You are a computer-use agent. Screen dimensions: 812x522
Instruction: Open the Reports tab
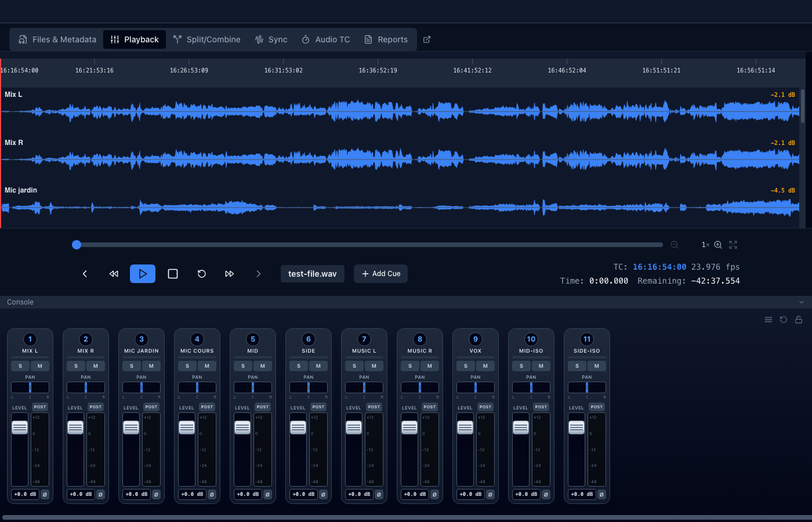(x=386, y=39)
